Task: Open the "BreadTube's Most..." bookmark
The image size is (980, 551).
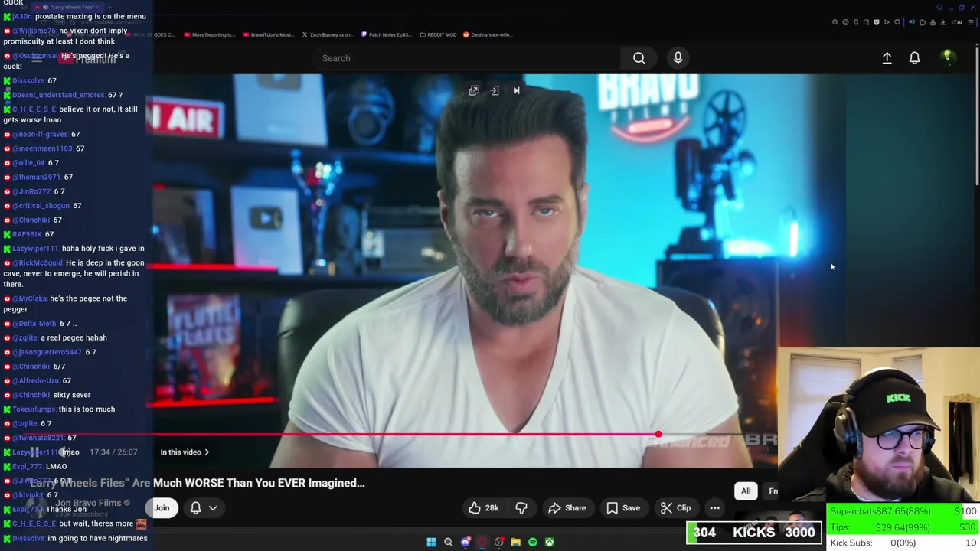Action: (268, 34)
